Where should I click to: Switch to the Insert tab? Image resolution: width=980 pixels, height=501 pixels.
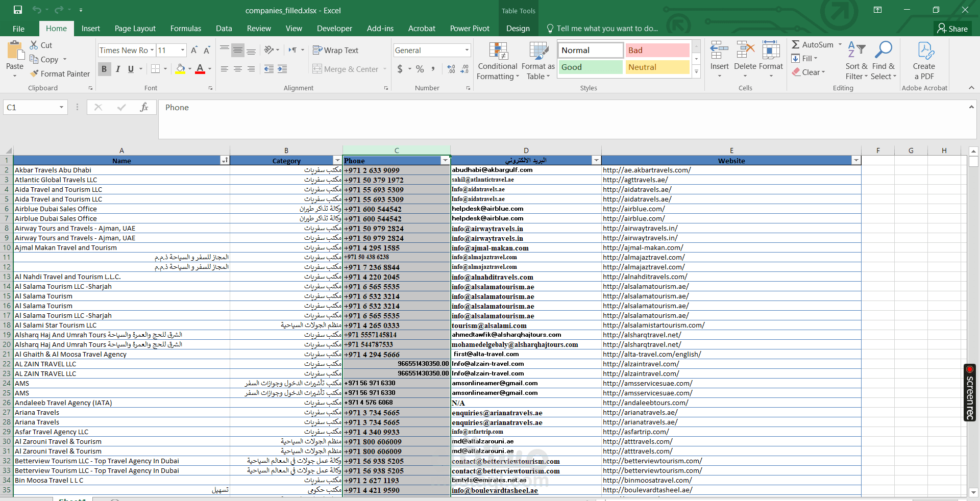coord(91,29)
